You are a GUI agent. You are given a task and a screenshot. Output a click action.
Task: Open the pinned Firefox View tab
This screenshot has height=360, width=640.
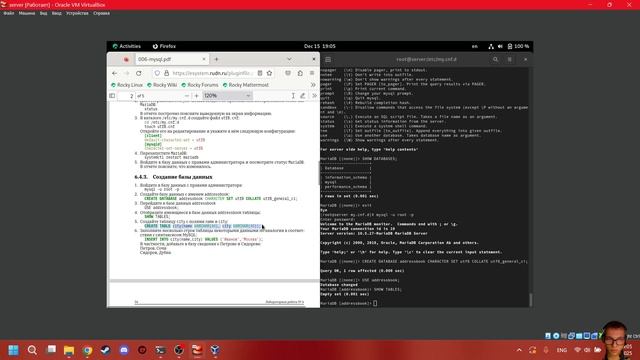coord(126,59)
